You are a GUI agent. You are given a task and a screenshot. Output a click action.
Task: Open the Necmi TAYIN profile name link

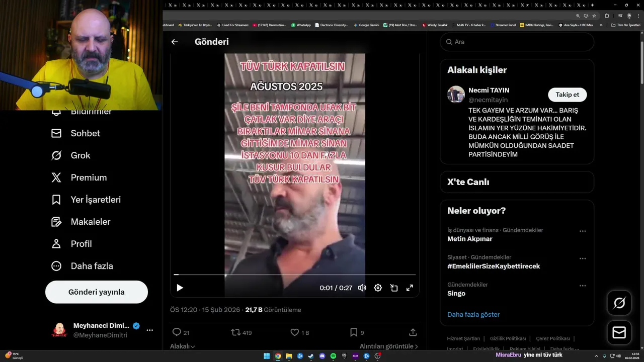tap(489, 90)
